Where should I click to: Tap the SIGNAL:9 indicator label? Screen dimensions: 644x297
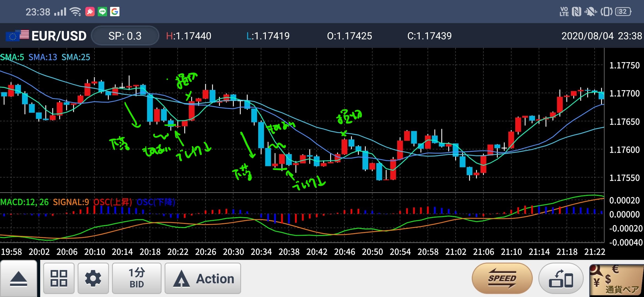pyautogui.click(x=71, y=202)
